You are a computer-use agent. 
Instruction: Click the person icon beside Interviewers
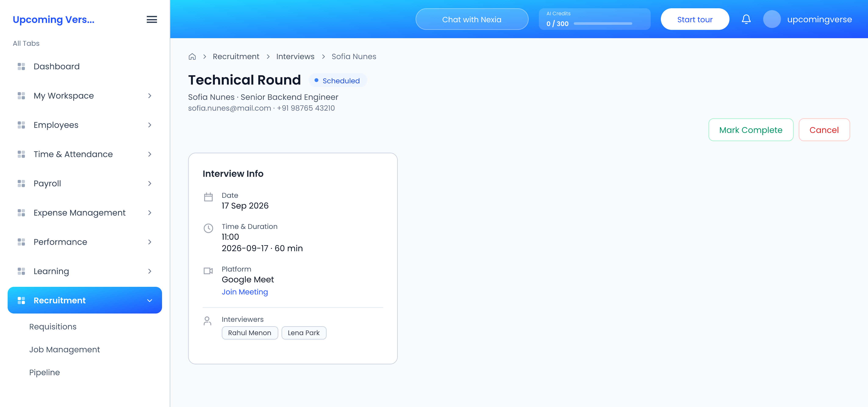(x=208, y=321)
